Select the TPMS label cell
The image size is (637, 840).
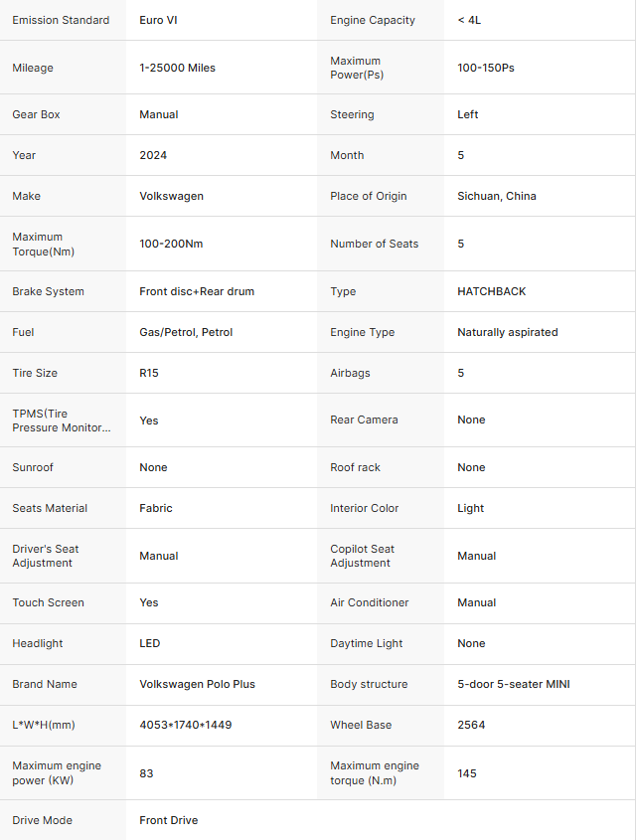click(x=61, y=420)
